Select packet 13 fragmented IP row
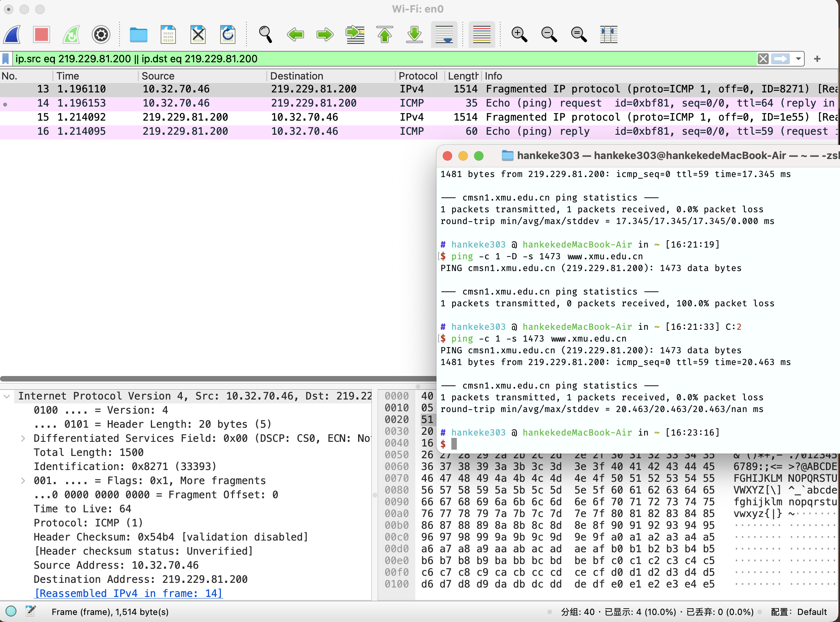The height and width of the screenshot is (622, 840). point(419,89)
